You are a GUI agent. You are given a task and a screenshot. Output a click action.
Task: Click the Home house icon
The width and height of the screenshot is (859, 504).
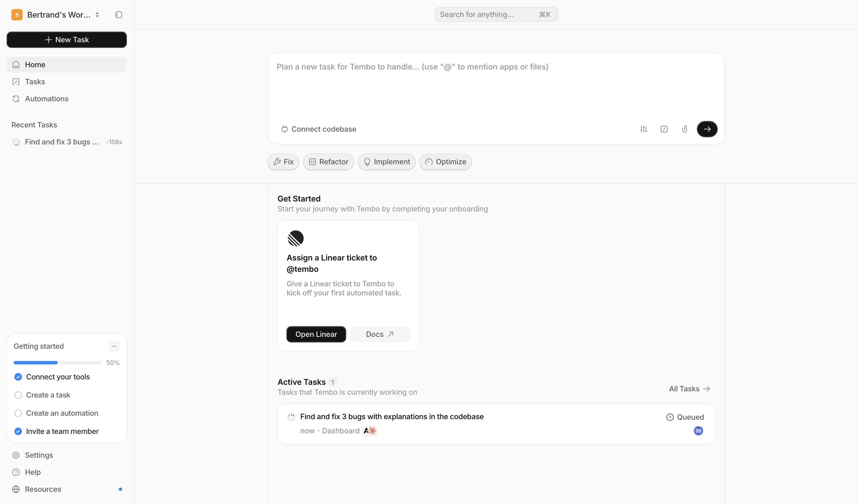[16, 65]
